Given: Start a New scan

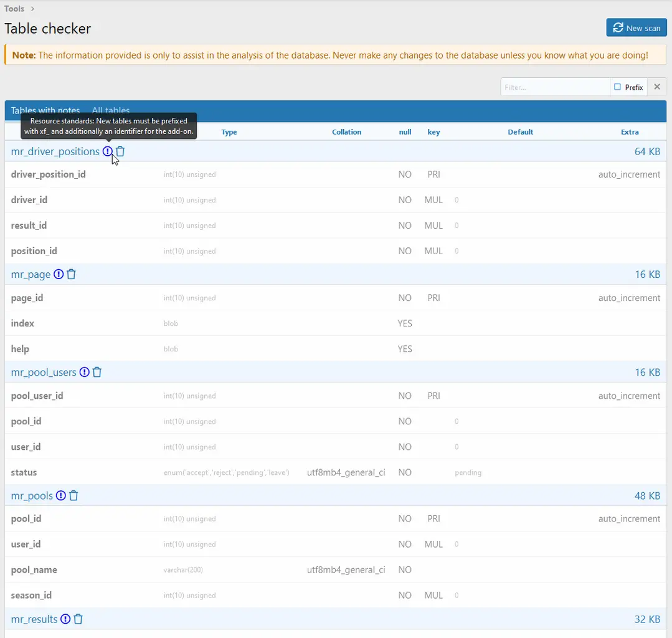Looking at the screenshot, I should 637,28.
